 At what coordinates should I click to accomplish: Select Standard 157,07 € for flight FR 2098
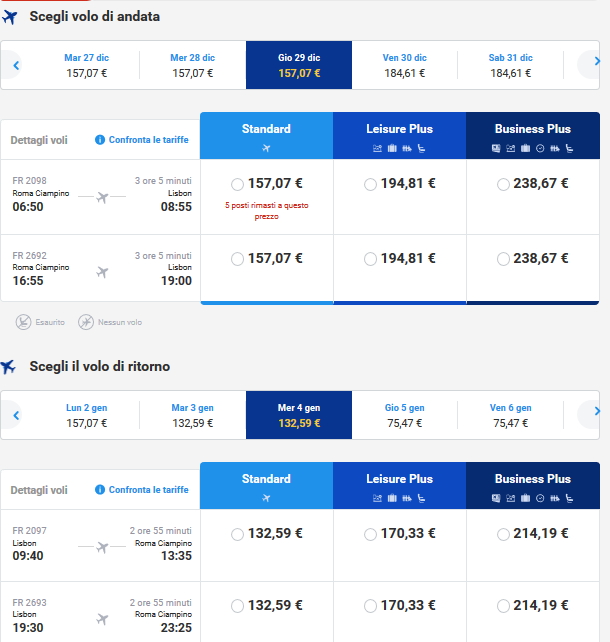237,184
